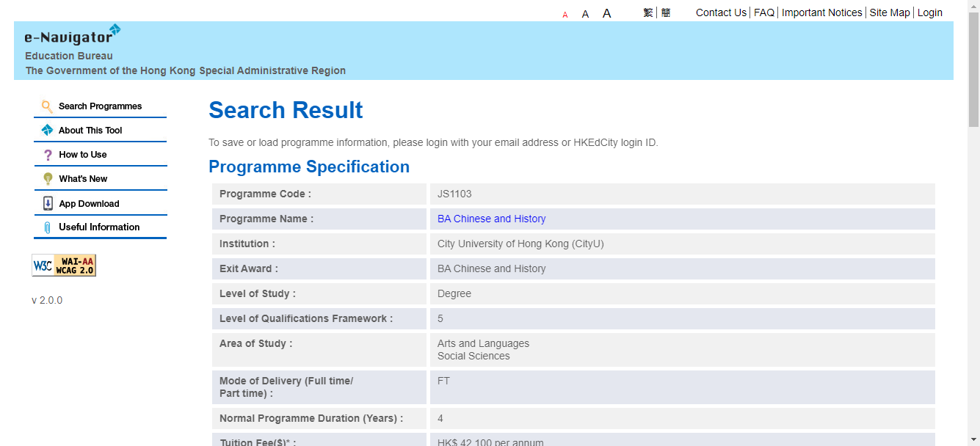Click version text v 2.0.0
This screenshot has width=980, height=446.
coord(47,300)
